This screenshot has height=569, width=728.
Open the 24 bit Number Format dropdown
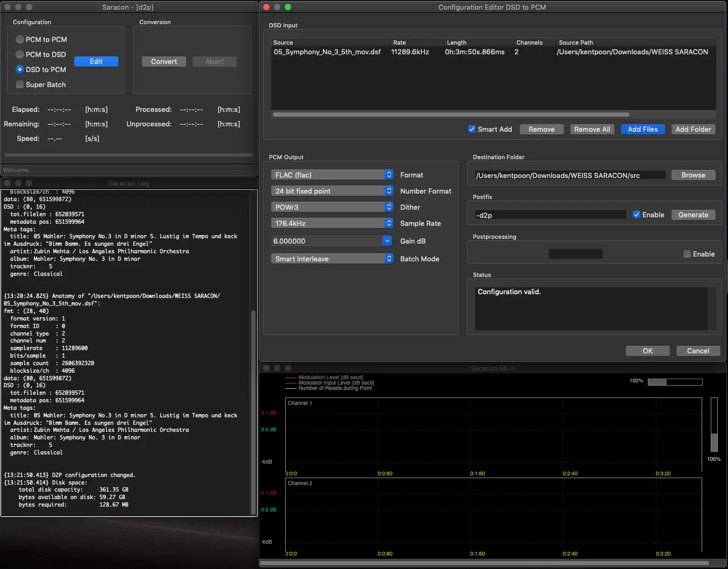332,191
